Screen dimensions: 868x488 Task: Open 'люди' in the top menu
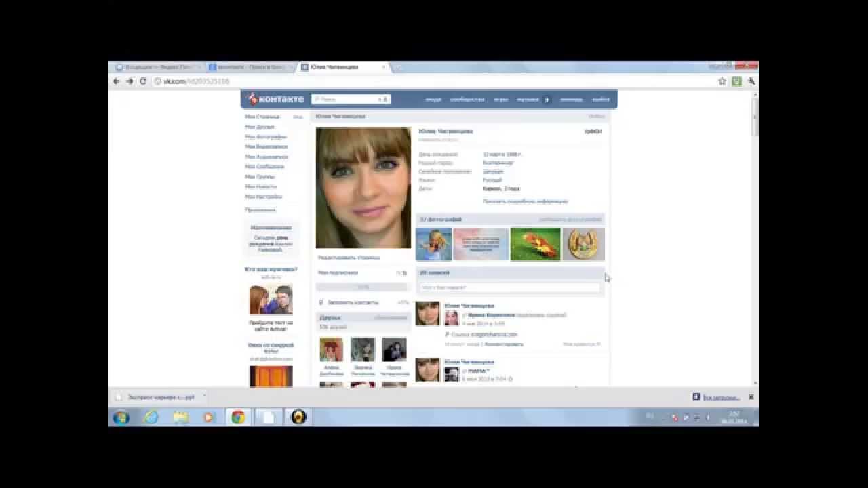[433, 99]
